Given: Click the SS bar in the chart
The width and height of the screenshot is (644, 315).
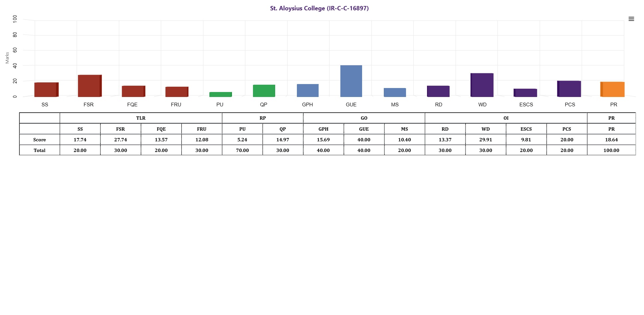Looking at the screenshot, I should pos(46,90).
